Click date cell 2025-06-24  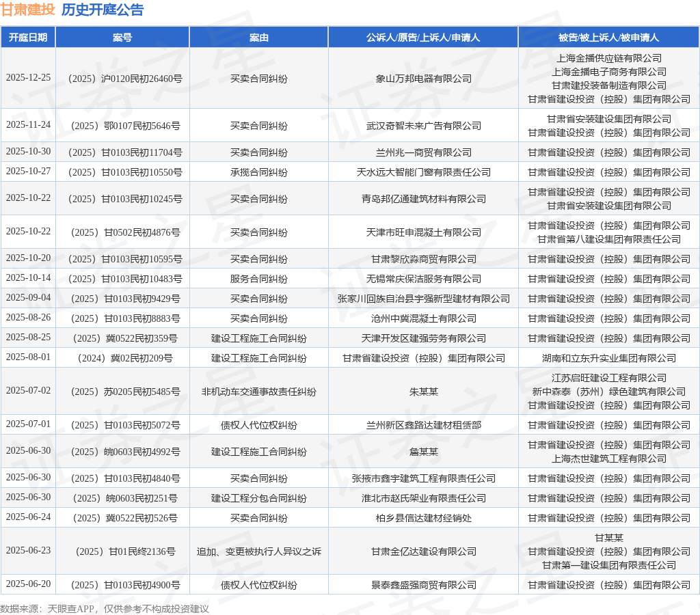28,517
